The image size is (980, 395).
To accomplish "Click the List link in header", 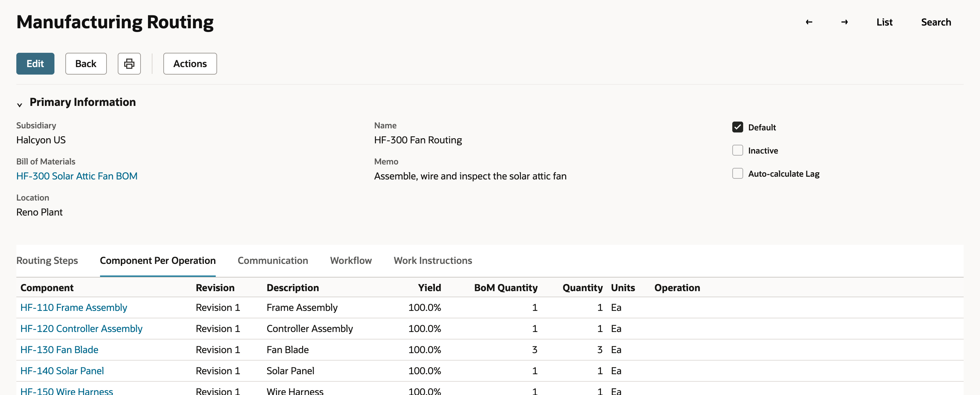I will (x=884, y=22).
